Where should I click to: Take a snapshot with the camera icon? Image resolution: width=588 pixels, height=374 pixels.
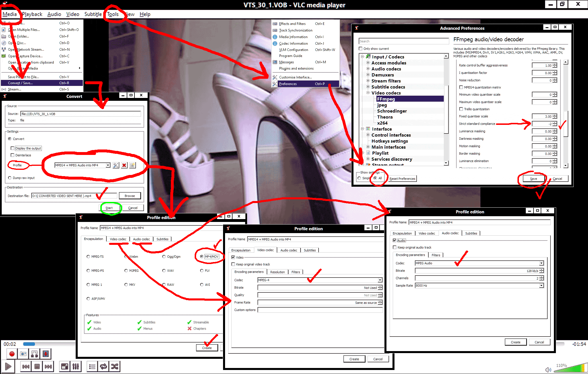coord(23,354)
